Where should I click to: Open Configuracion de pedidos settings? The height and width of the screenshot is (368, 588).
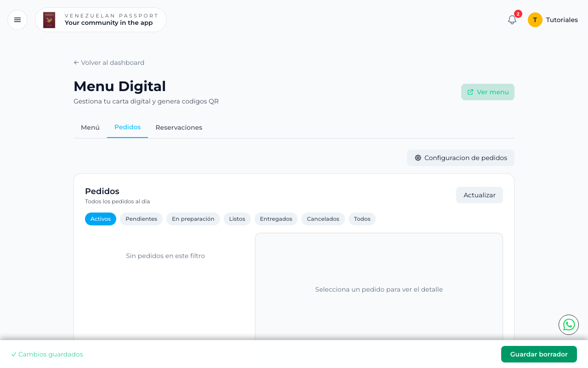point(461,158)
